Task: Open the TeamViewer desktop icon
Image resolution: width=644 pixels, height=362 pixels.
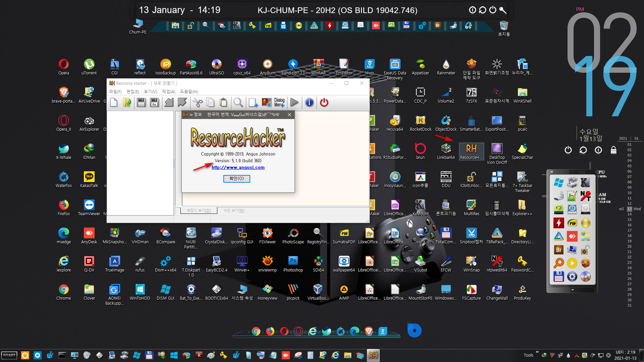Action: click(89, 208)
